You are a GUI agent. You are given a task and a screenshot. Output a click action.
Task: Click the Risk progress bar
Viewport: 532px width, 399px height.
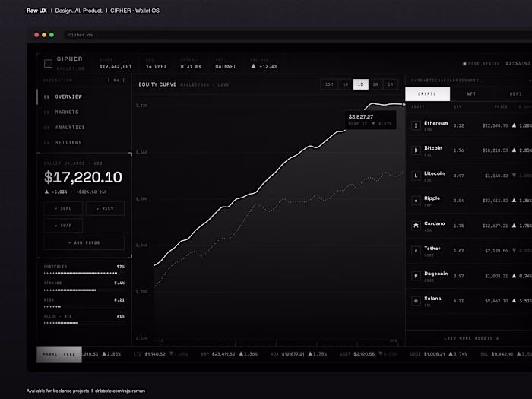click(x=84, y=306)
